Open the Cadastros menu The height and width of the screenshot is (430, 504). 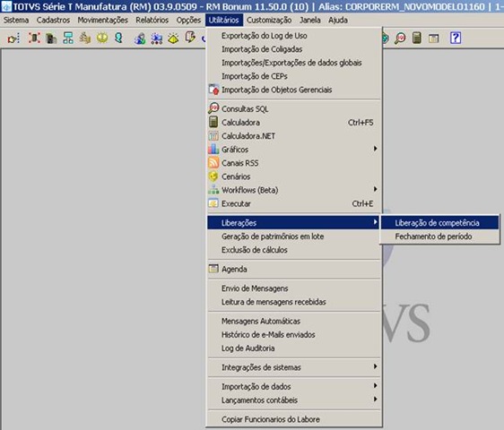(53, 20)
